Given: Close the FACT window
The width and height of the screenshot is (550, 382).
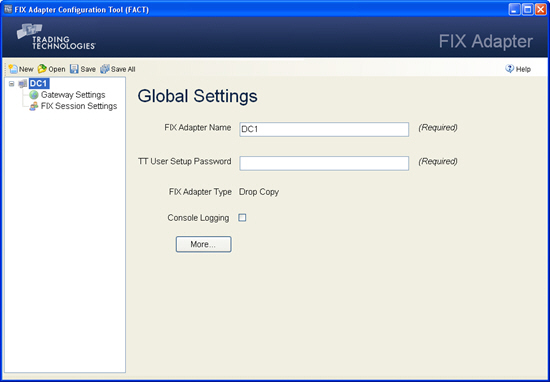Looking at the screenshot, I should [x=540, y=9].
